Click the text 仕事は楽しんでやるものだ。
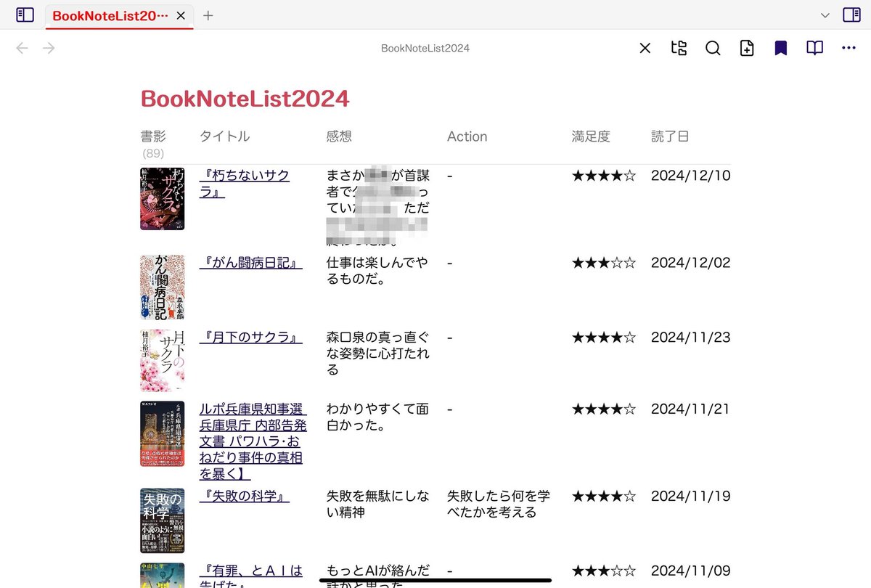The width and height of the screenshot is (871, 588). [x=377, y=271]
